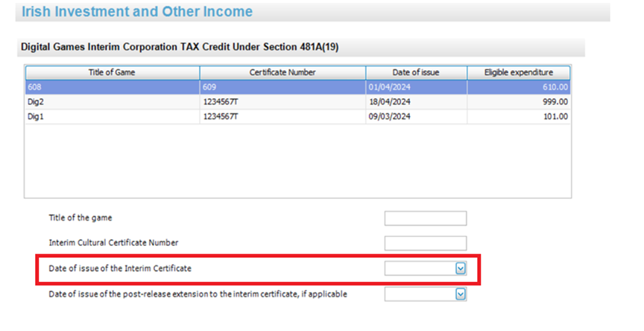Select the Dig1 game row
This screenshot has width=644, height=331.
(x=297, y=116)
